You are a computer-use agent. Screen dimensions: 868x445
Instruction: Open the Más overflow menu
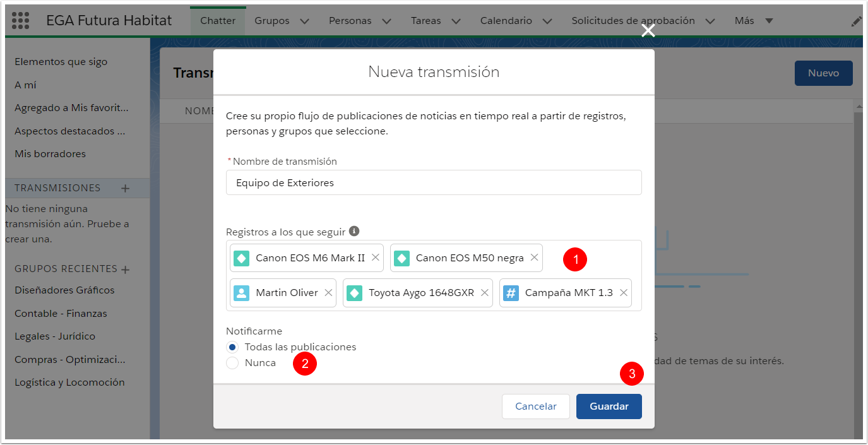754,21
